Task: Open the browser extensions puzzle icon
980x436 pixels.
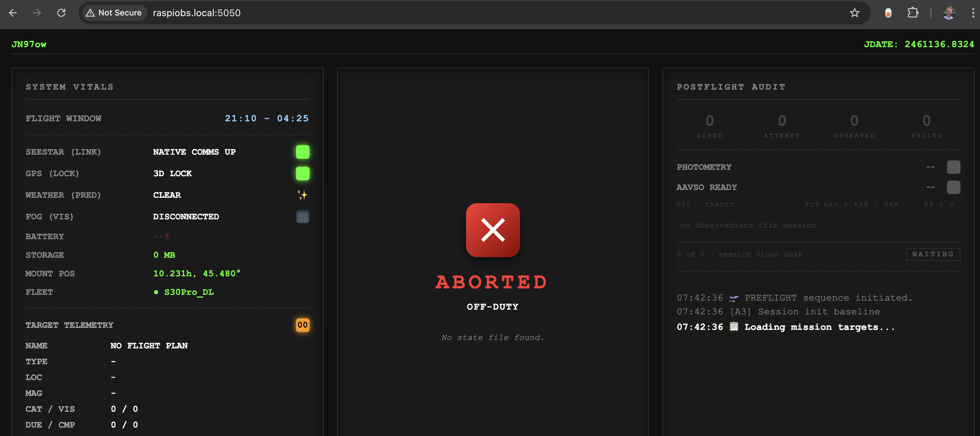Action: pos(913,13)
